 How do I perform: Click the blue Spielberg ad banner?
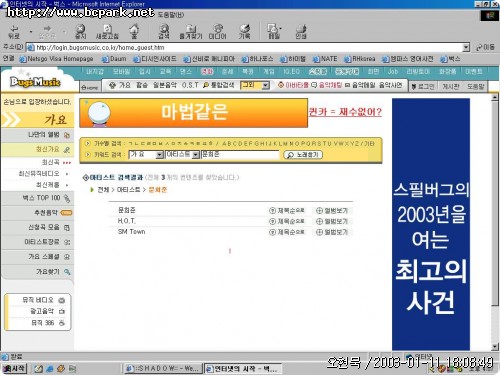coord(431,224)
